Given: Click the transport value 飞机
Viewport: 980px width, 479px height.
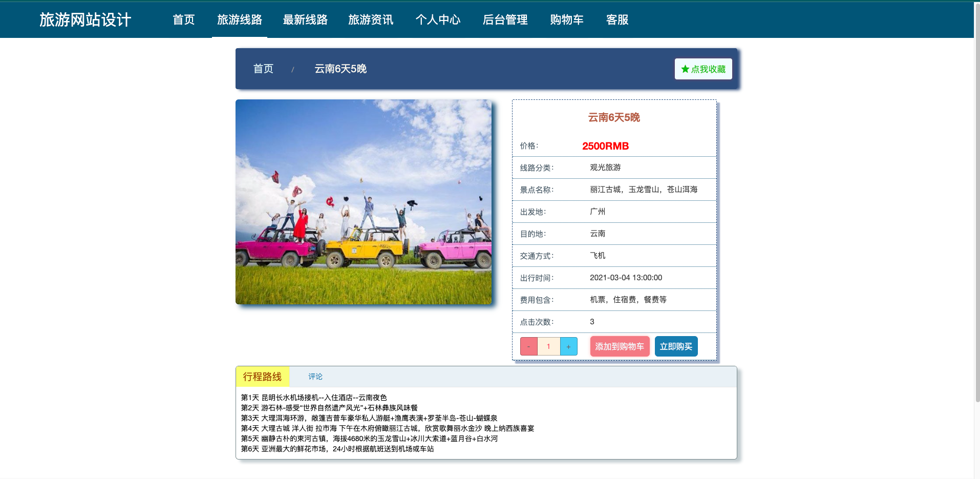Looking at the screenshot, I should pos(598,256).
